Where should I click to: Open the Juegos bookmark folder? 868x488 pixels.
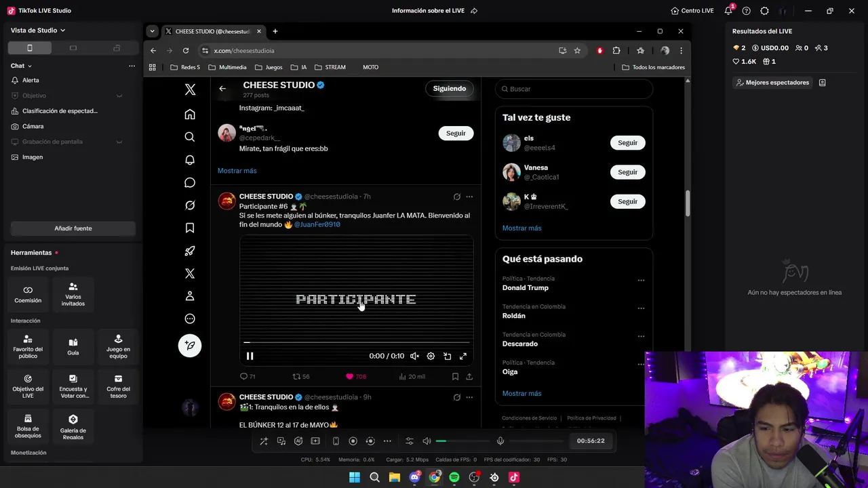[269, 67]
